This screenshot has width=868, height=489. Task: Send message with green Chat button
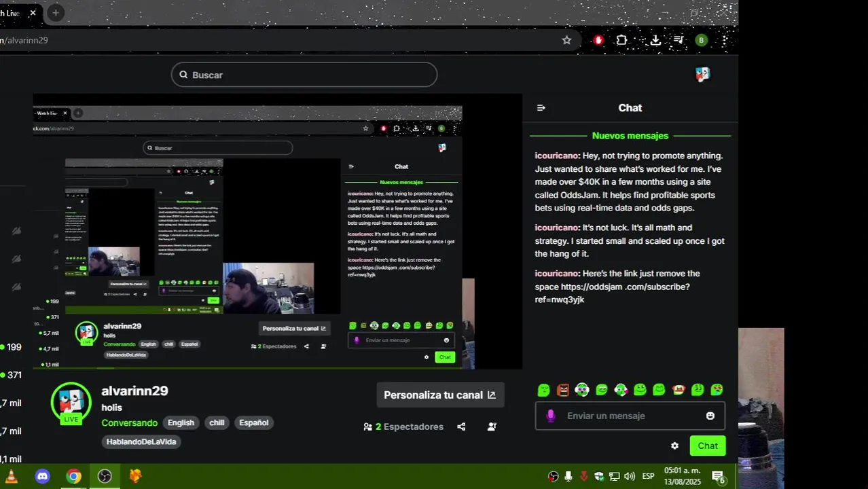708,446
